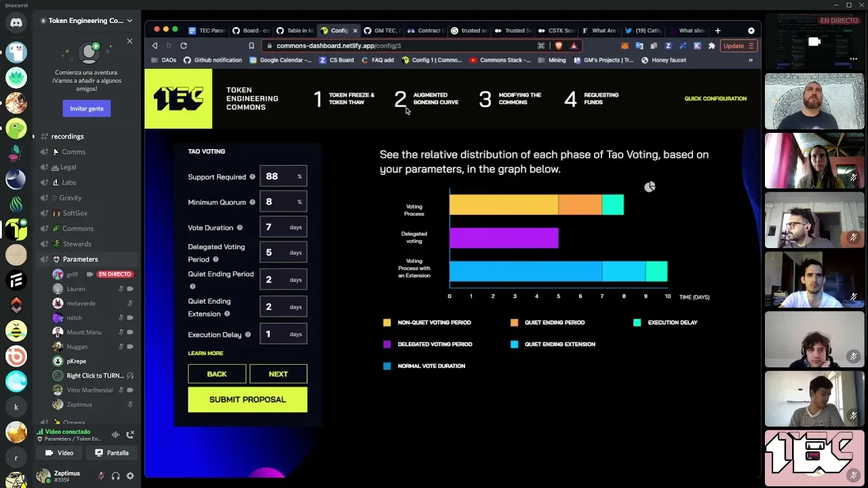Screen dimensions: 868x488
Task: Open the Learn More link
Action: click(x=205, y=353)
